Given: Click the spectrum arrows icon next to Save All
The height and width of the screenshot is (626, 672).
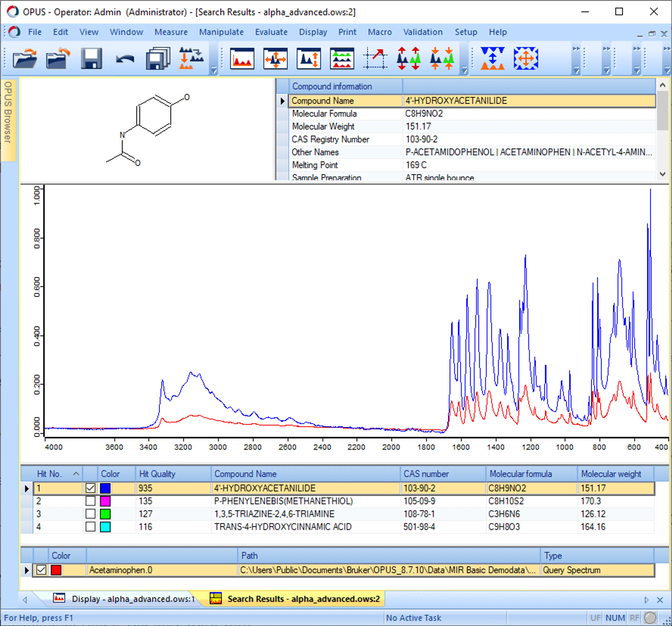Looking at the screenshot, I should point(191,58).
